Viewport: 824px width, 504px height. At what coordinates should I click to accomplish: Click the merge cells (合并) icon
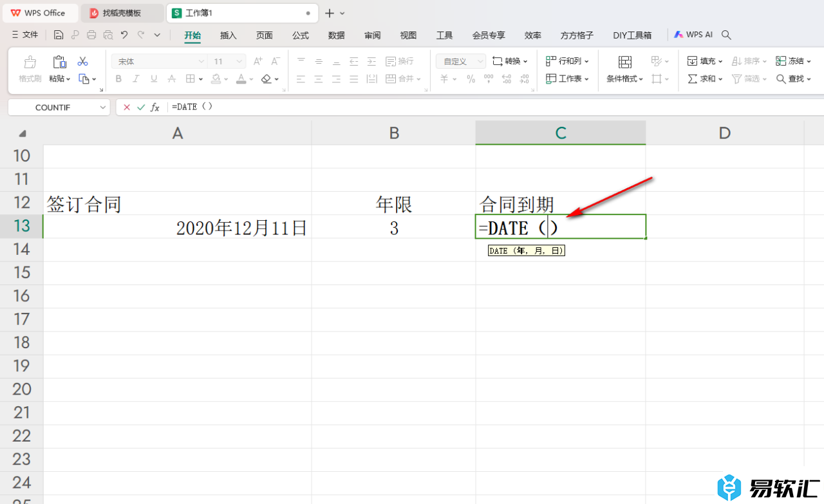coord(403,79)
